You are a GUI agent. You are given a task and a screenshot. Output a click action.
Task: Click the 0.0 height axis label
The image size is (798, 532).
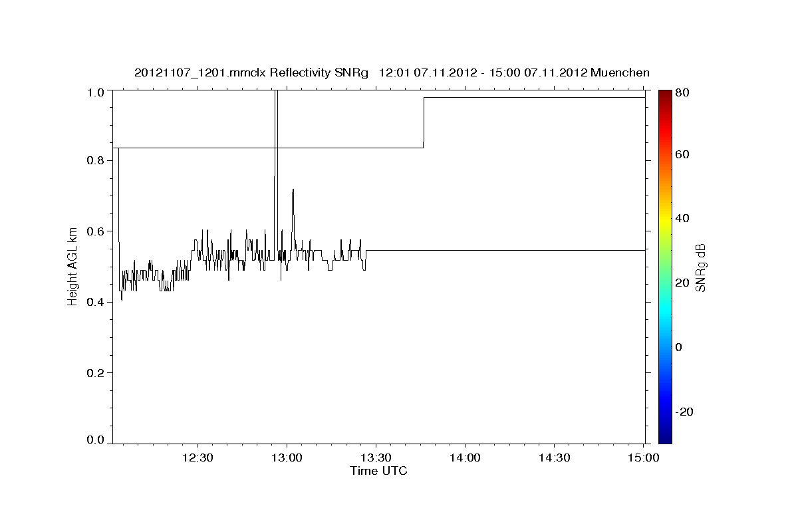pos(96,440)
